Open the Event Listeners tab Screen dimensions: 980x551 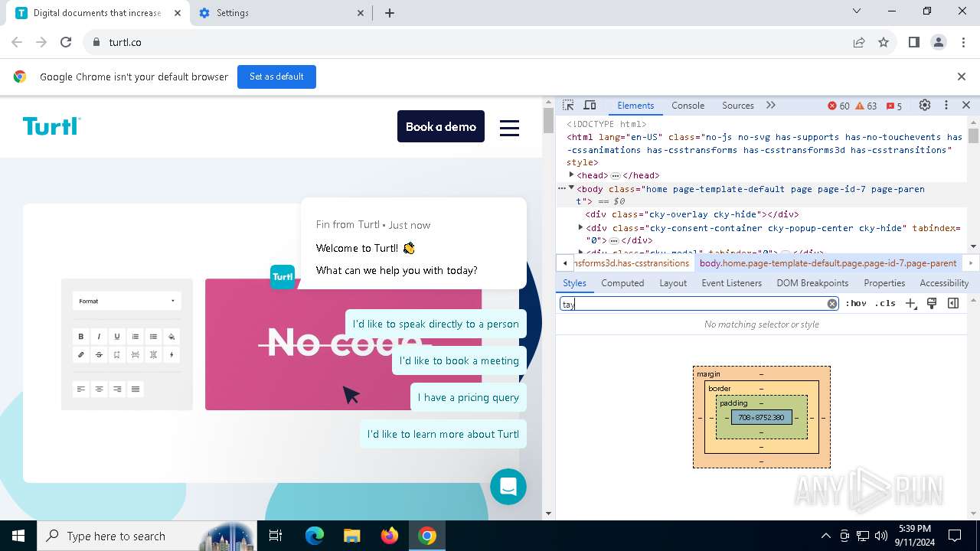tap(732, 283)
